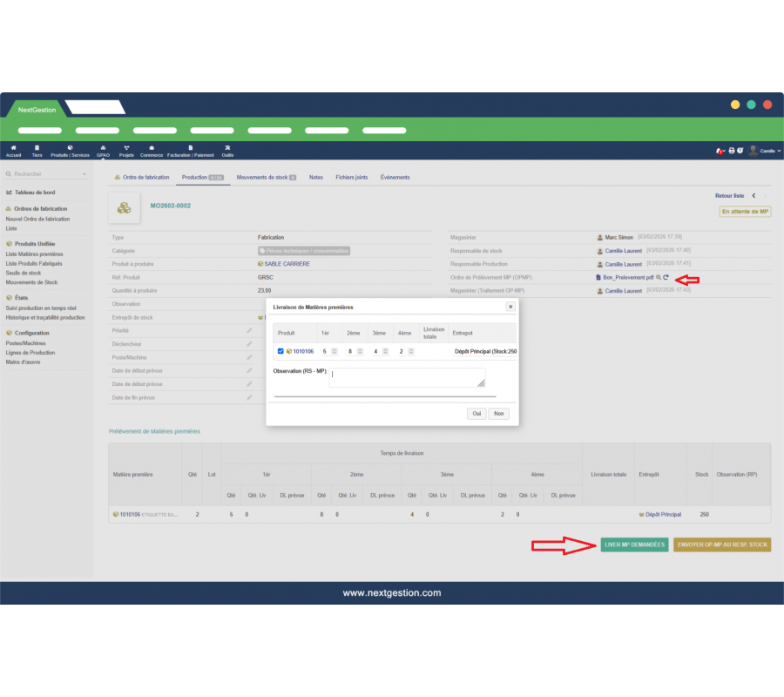Viewport: 784px width, 697px height.
Task: Adjust the 4ème delivery quantity stepper
Action: click(410, 351)
